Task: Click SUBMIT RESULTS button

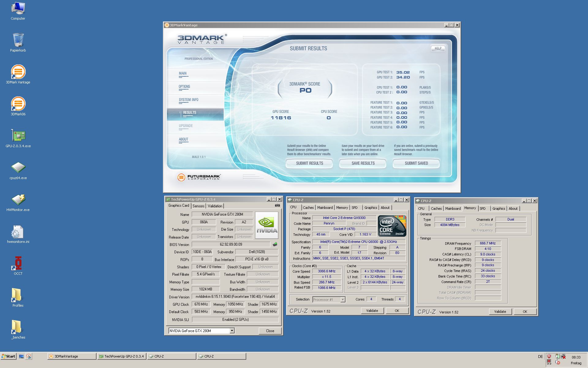Action: (x=309, y=163)
